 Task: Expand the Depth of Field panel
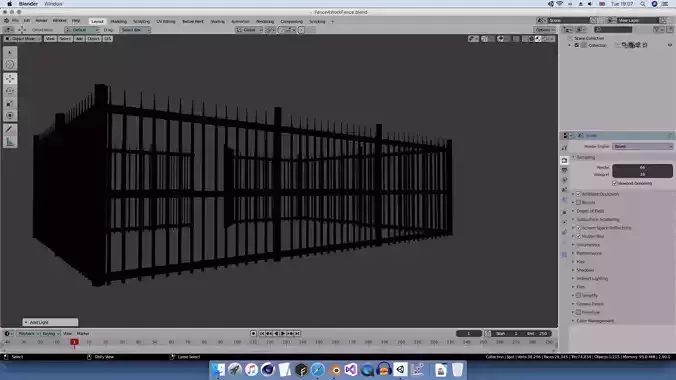(x=590, y=211)
